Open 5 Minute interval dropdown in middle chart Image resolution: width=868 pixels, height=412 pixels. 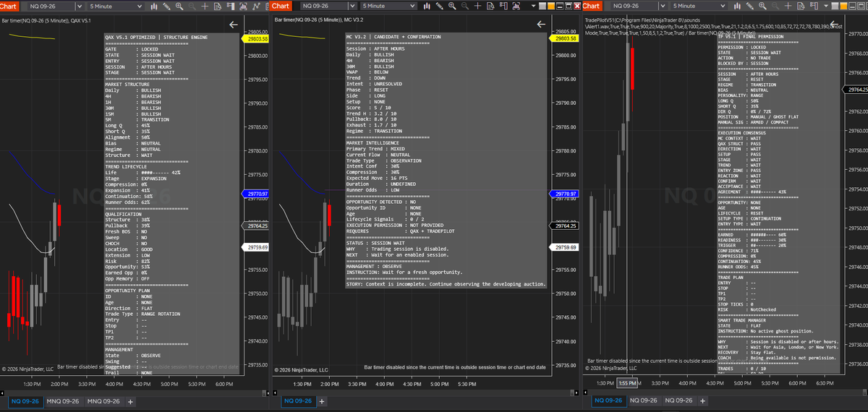click(388, 7)
